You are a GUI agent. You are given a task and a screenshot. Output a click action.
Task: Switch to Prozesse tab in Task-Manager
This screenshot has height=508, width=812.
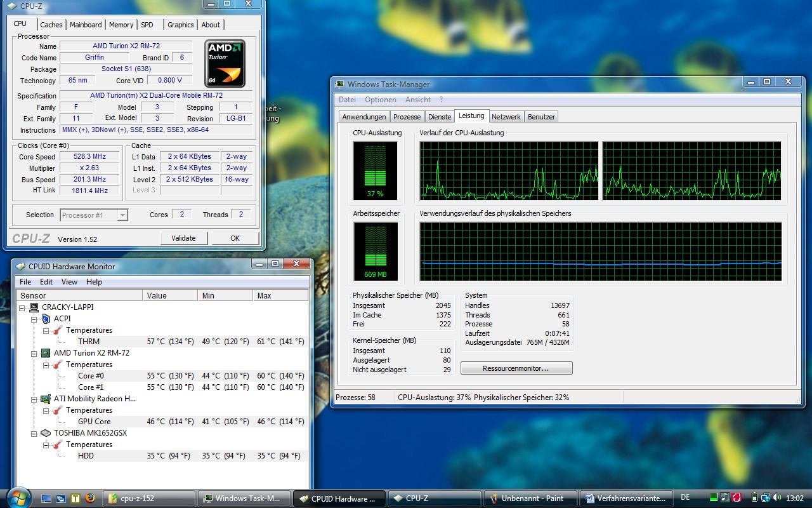pyautogui.click(x=407, y=117)
